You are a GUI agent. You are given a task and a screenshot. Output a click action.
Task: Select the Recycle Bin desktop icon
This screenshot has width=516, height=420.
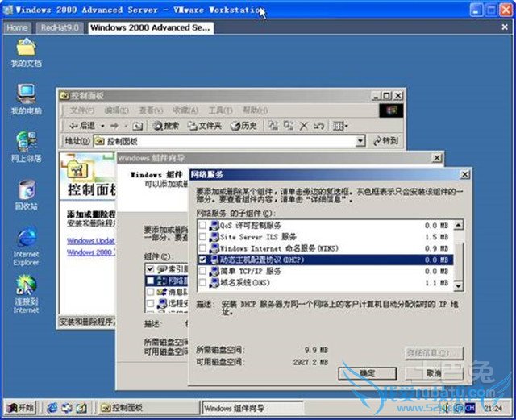pyautogui.click(x=26, y=195)
